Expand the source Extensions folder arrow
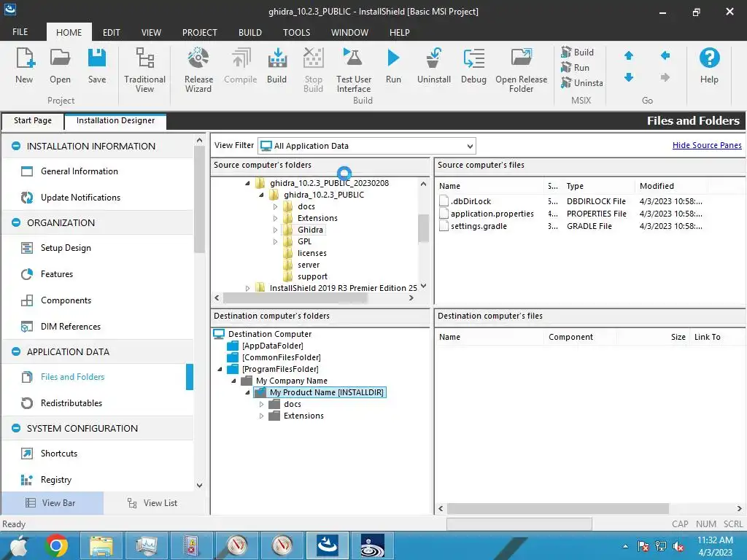 pyautogui.click(x=275, y=219)
